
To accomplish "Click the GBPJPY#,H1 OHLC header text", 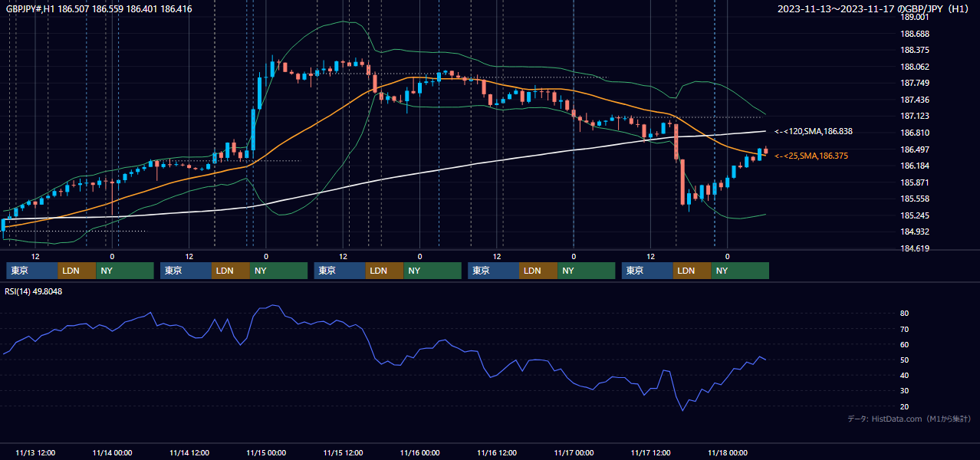I will 99,9.
